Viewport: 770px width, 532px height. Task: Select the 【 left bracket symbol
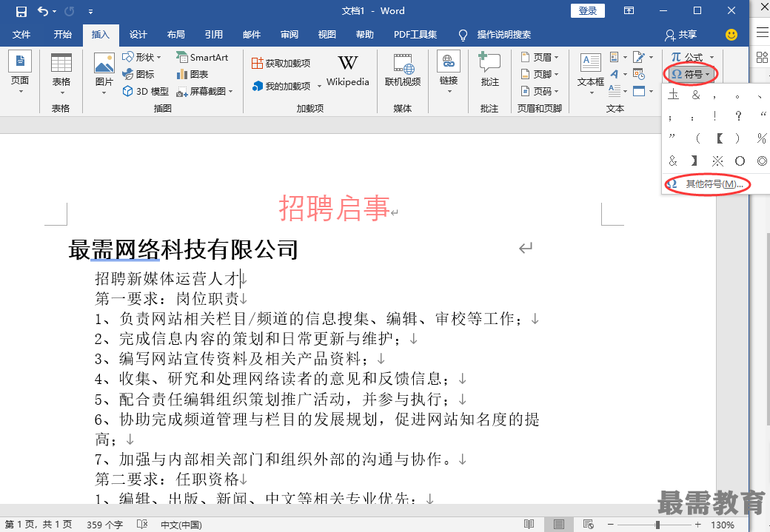coord(719,138)
